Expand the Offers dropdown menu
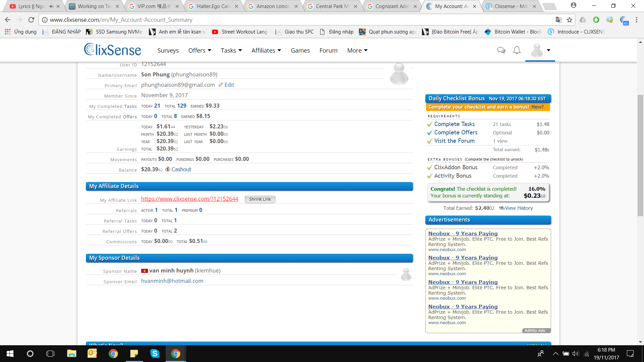 pos(200,50)
